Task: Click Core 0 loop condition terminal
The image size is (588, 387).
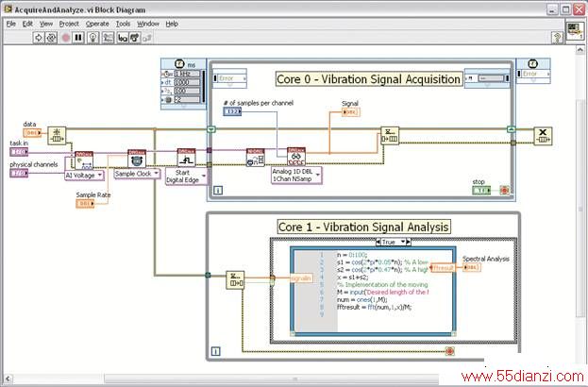Action: click(x=504, y=191)
